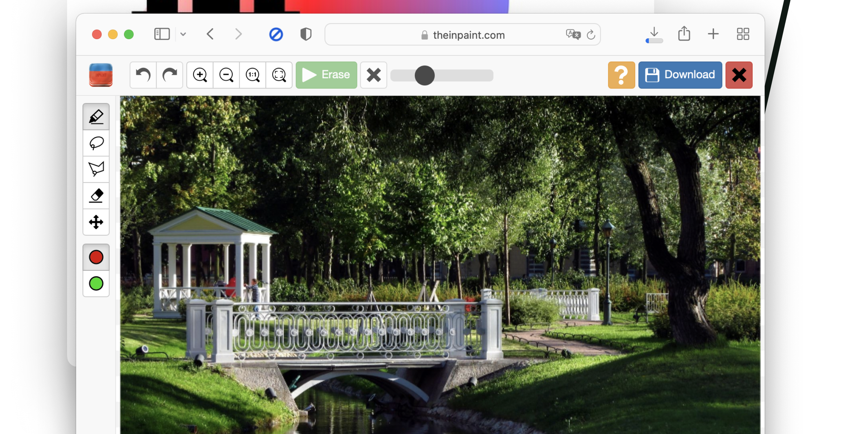
Task: Click the close red X button top-right
Action: pos(739,75)
